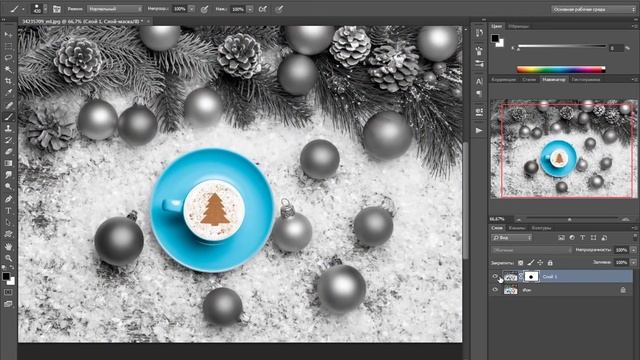
Task: Open tool preset picker arrow
Action: tap(23, 9)
